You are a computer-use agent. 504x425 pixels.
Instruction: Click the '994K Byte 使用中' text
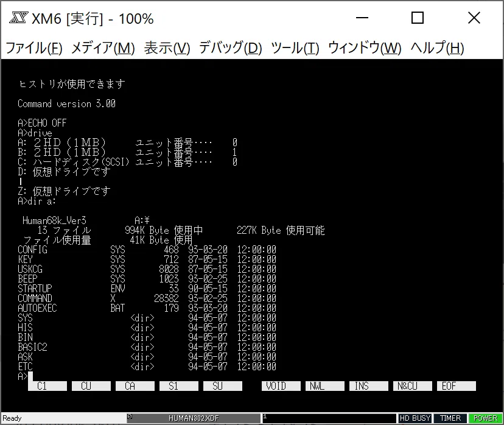(x=164, y=230)
